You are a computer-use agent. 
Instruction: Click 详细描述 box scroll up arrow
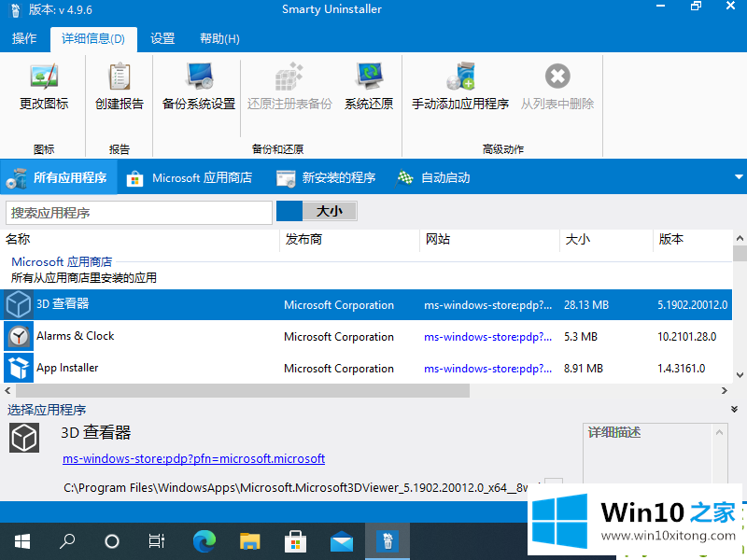pos(719,432)
